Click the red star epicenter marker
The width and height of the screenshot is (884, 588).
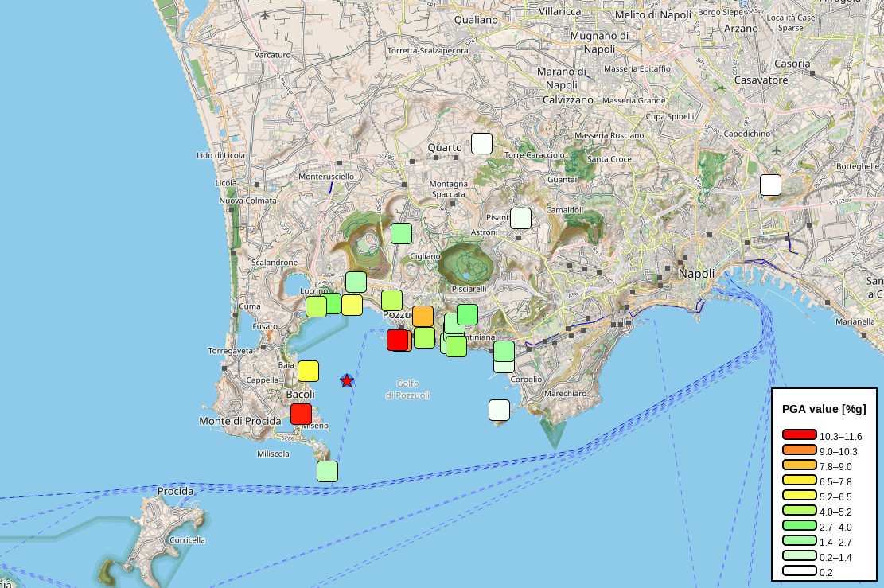click(347, 380)
